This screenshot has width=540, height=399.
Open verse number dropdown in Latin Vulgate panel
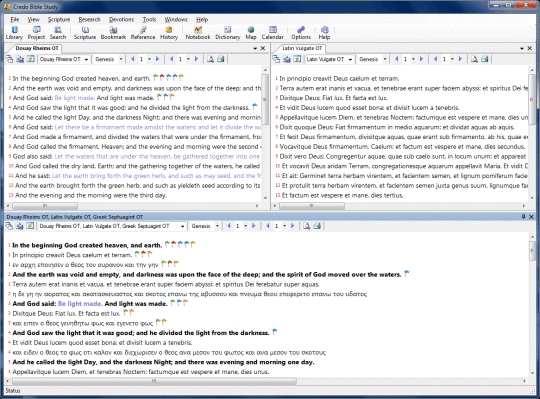452,59
